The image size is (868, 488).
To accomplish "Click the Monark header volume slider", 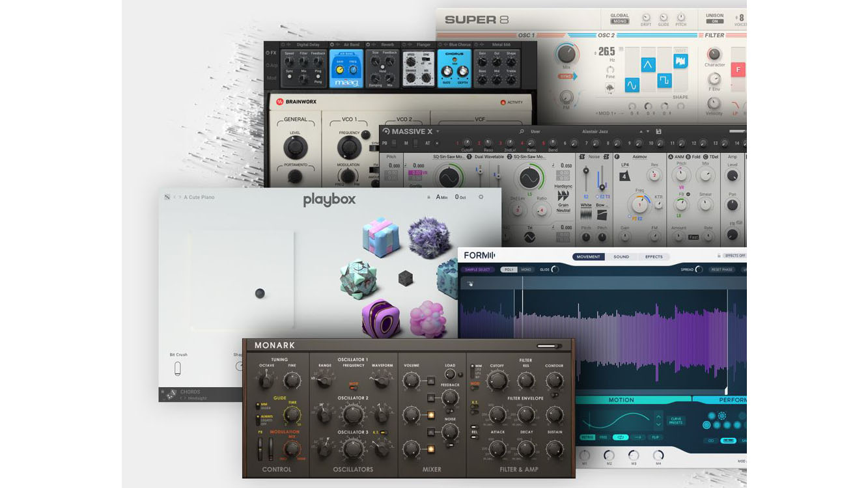I will (549, 346).
